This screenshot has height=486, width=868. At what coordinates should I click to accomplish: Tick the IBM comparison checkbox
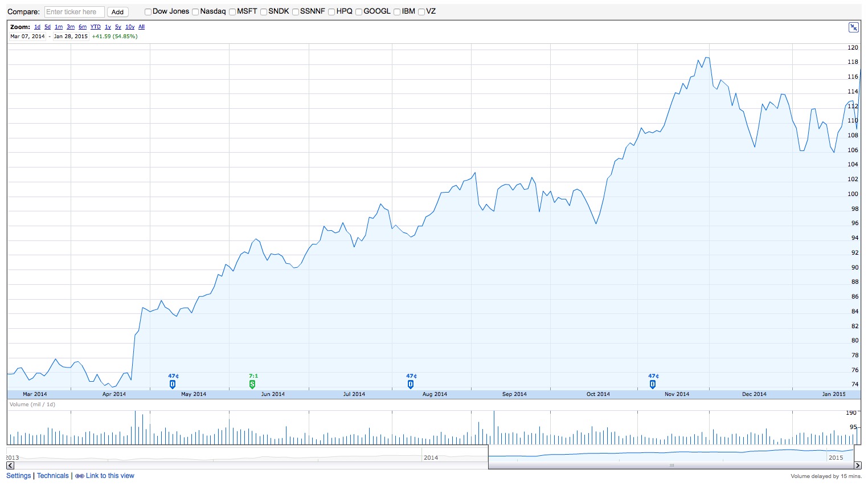pyautogui.click(x=397, y=12)
